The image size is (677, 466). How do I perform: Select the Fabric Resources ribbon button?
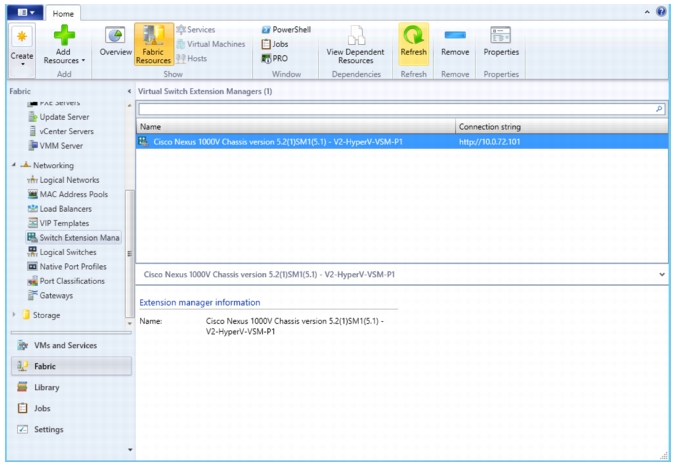point(153,44)
